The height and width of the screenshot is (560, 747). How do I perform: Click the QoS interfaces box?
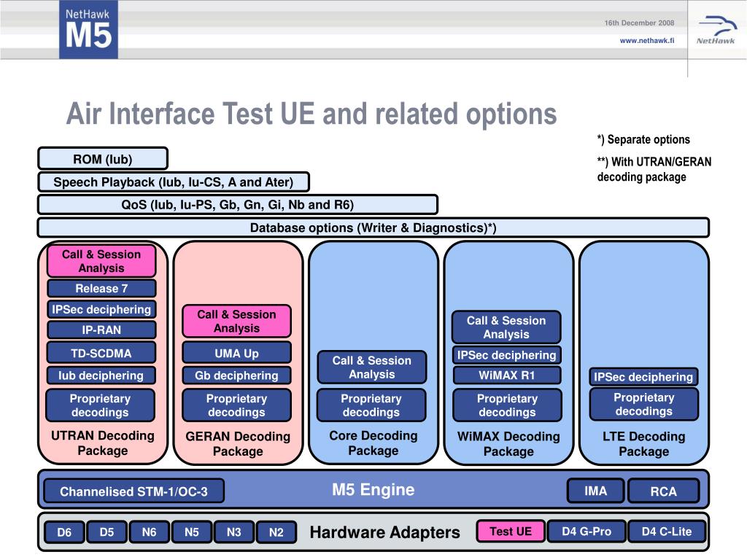click(x=237, y=205)
